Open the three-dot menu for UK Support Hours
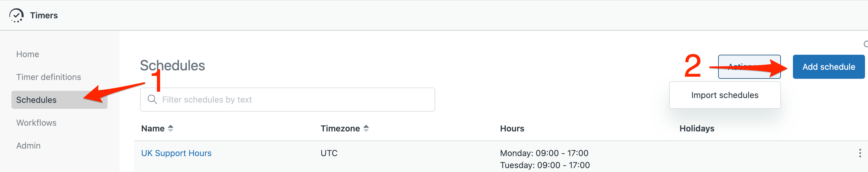Screen dimensions: 868x172 coord(860,153)
